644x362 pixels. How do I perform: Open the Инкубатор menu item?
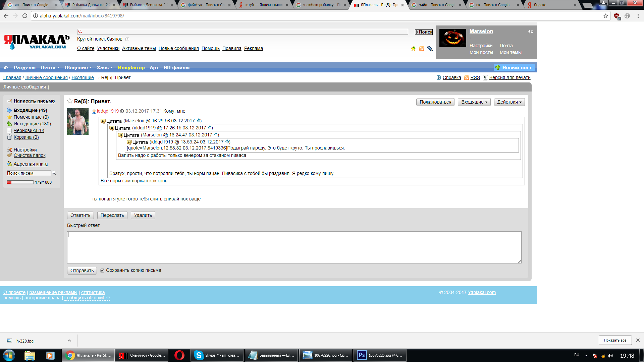(x=131, y=67)
